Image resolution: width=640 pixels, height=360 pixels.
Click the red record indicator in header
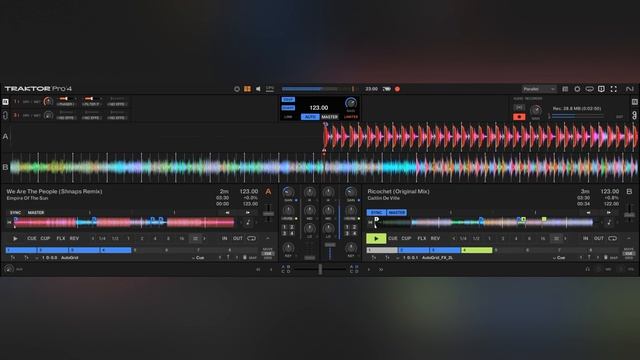point(397,89)
